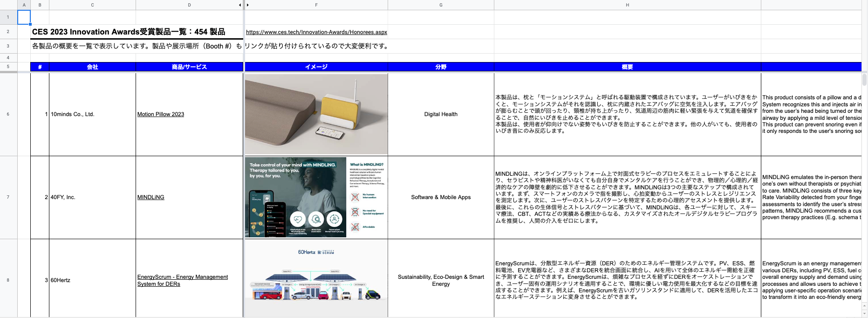Click the blue 概要 header cell
This screenshot has width=868, height=318.
coord(627,67)
